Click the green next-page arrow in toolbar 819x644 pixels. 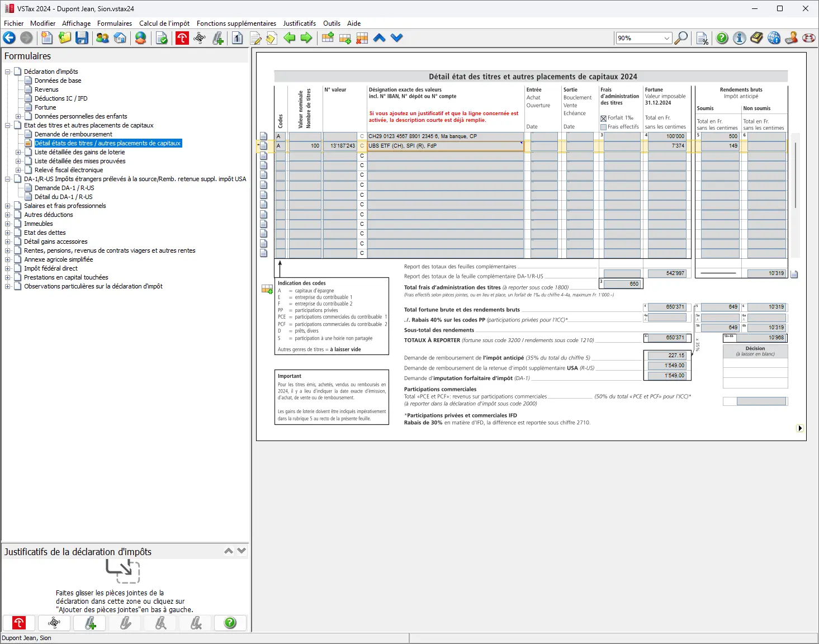point(306,38)
